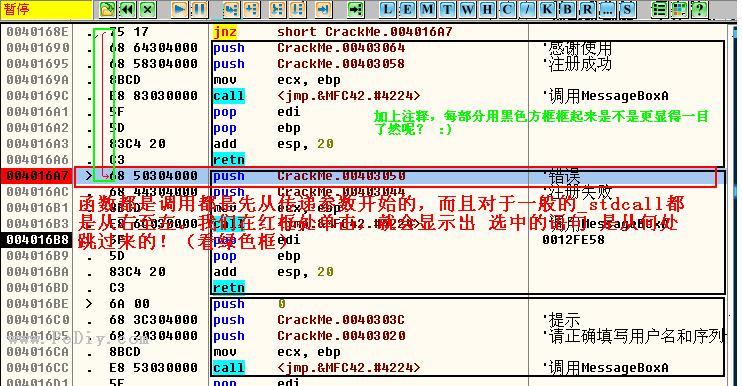The height and width of the screenshot is (386, 742).
Task: Show Executable modules with E button
Action: coord(407,9)
